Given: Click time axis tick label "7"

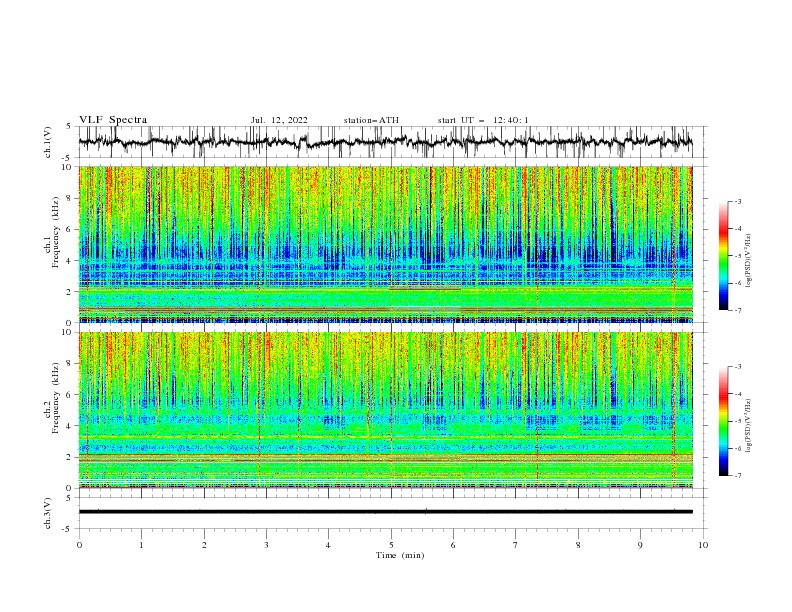Looking at the screenshot, I should click(516, 545).
